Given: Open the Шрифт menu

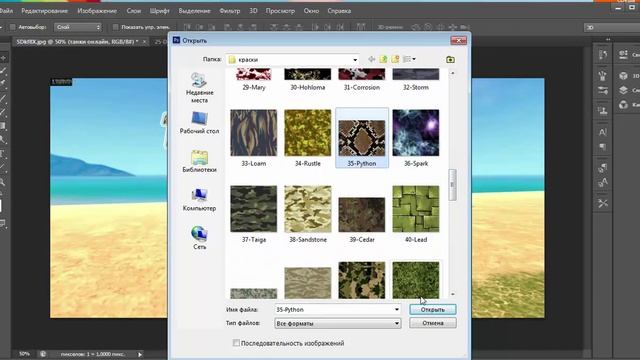Looking at the screenshot, I should (x=160, y=11).
